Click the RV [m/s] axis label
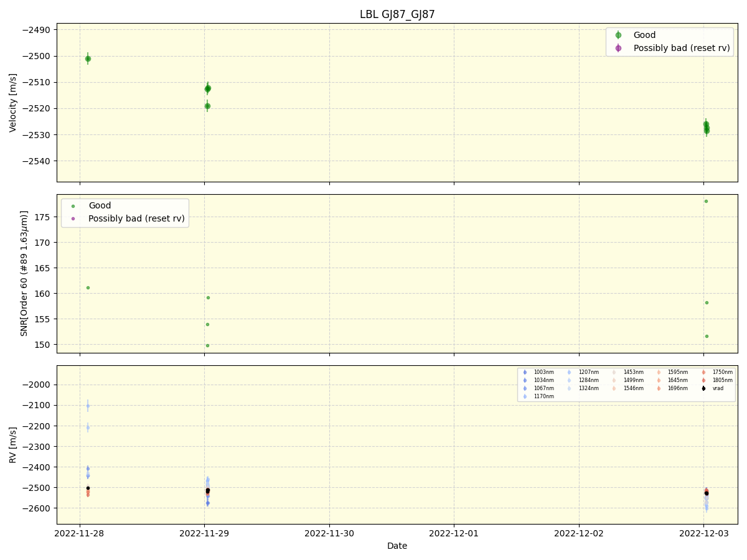This screenshot has height=560, width=747. coord(13,444)
